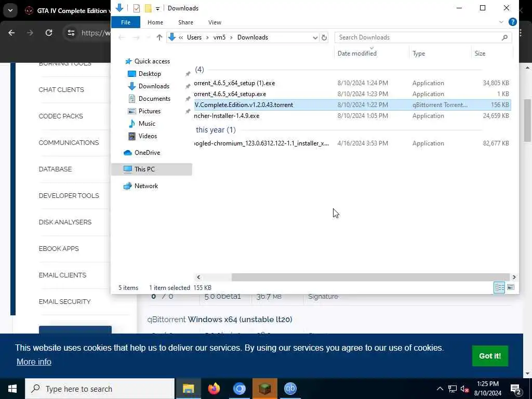532x399 pixels.
Task: Select the Installer-1.4.9.exe file
Action: [x=352, y=116]
